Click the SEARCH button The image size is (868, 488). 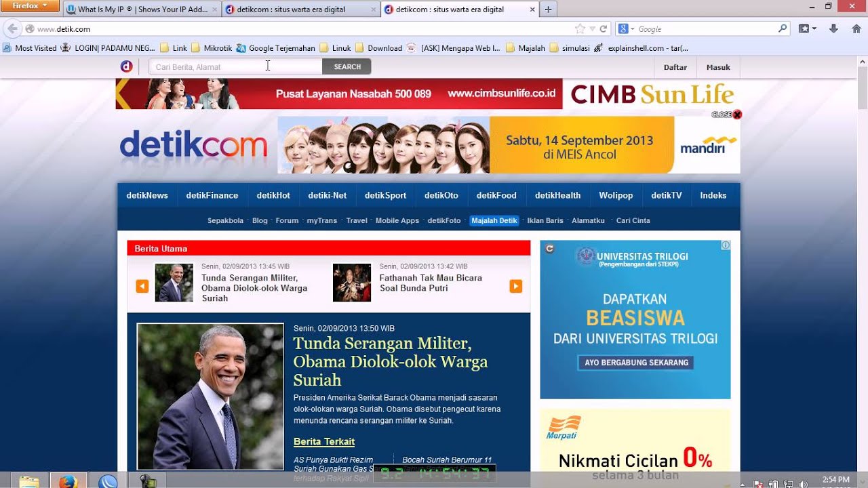347,66
